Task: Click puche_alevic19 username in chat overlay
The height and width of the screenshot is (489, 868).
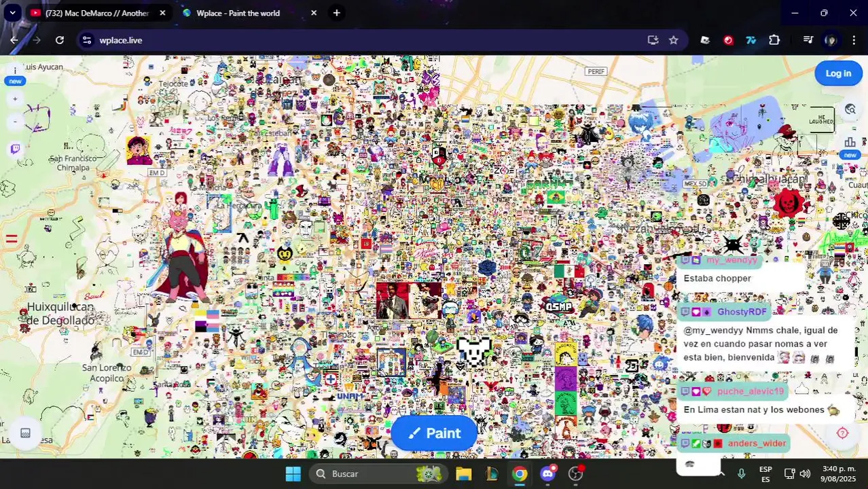Action: (751, 391)
